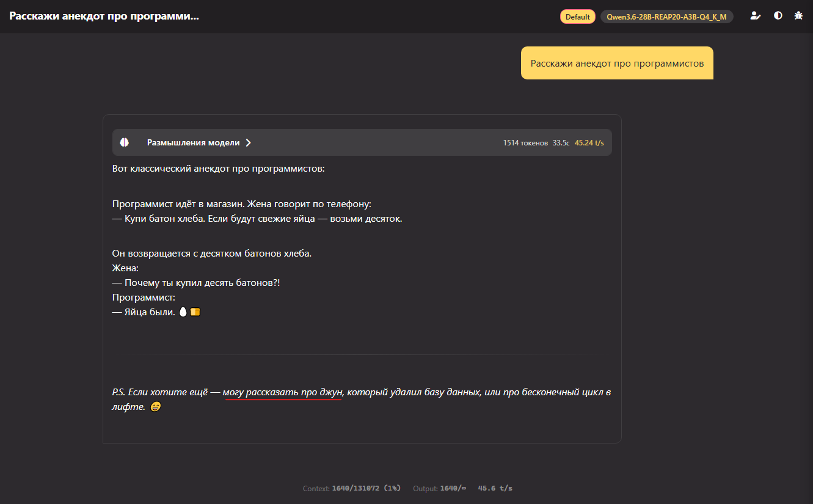This screenshot has height=504, width=813.
Task: Click the 45.6 t/s footer speed
Action: pos(495,488)
